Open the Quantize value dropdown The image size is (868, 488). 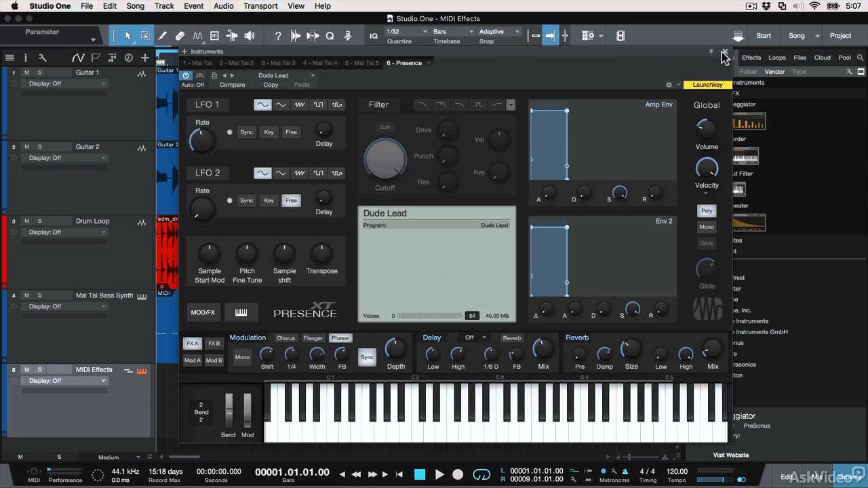coord(407,32)
